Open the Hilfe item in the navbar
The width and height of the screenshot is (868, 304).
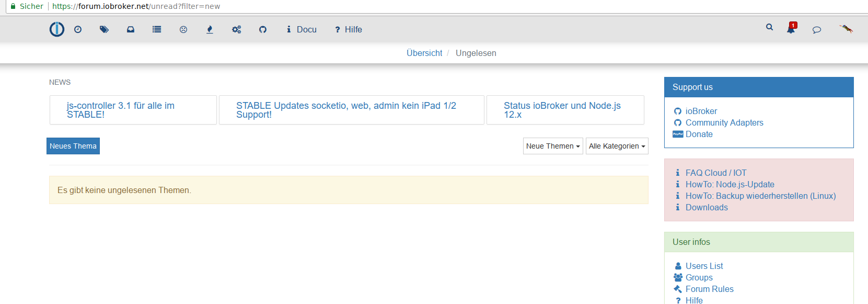pyautogui.click(x=349, y=30)
